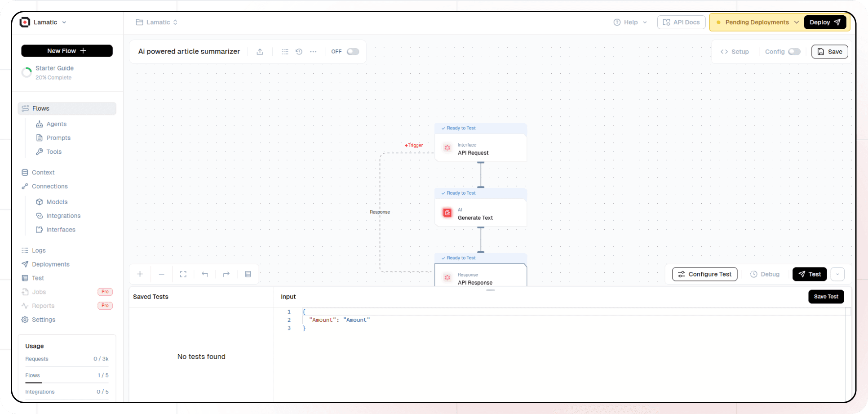Open the flow version history icon
The width and height of the screenshot is (868, 414).
(299, 52)
